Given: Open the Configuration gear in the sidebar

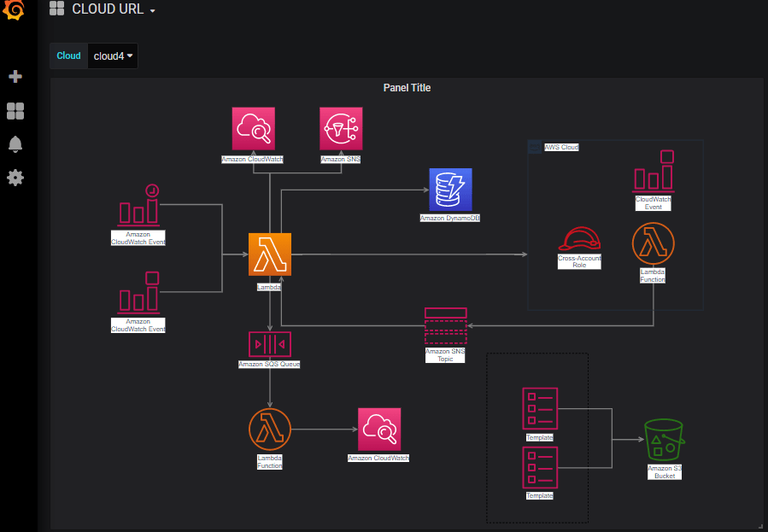Looking at the screenshot, I should (x=15, y=178).
